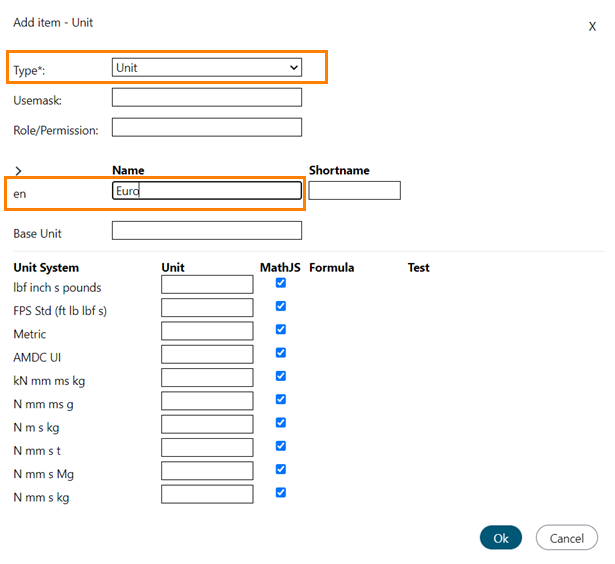Click the N mm s t unit field
Image resolution: width=615 pixels, height=564 pixels.
[x=207, y=447]
